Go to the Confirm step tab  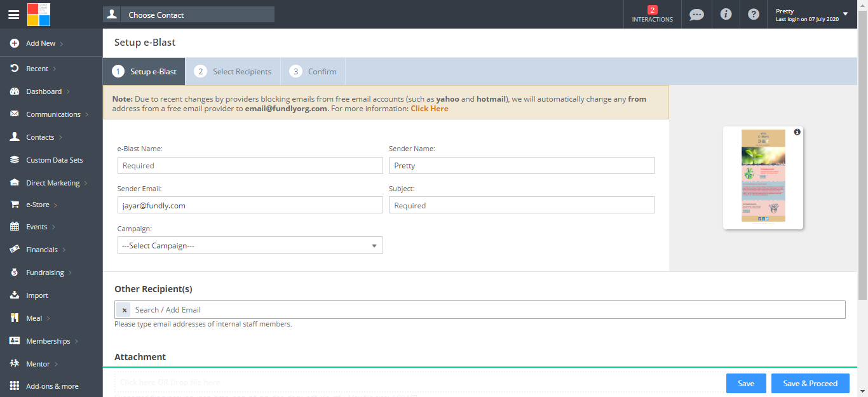tap(313, 72)
